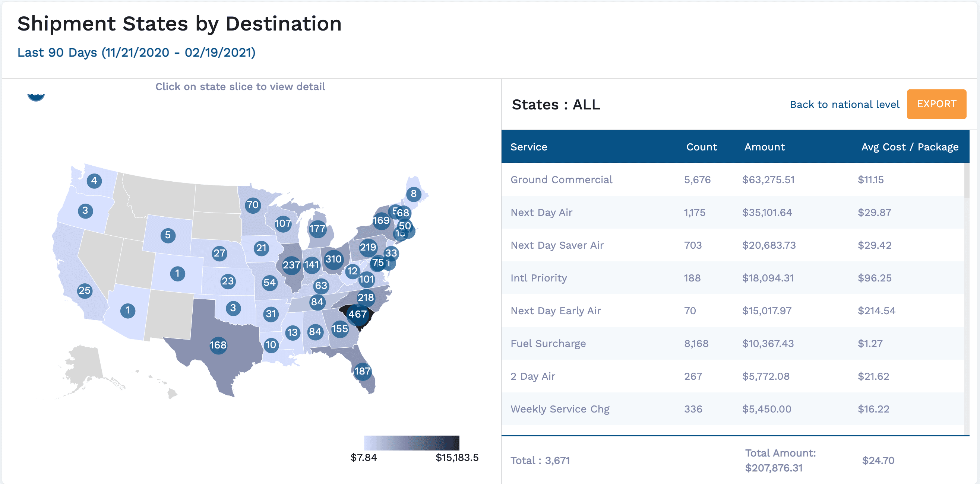Sort by the Count column header

click(x=701, y=147)
